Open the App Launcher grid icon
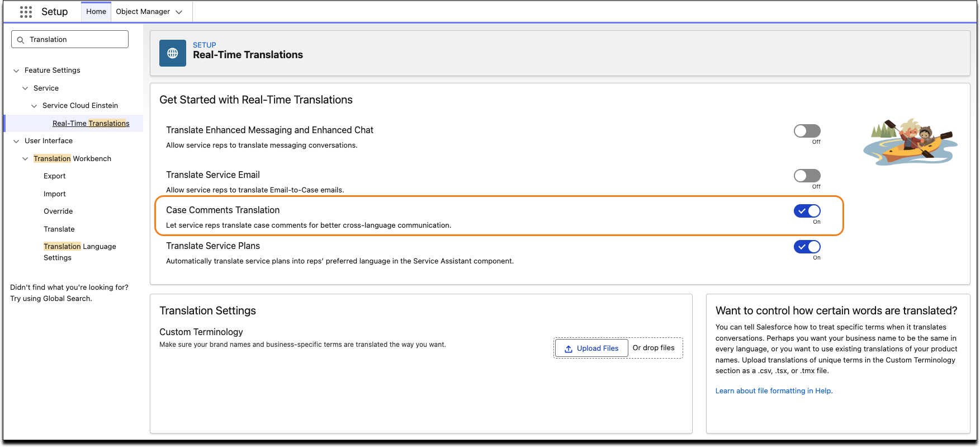Viewport: 980px width, 447px height. tap(26, 12)
